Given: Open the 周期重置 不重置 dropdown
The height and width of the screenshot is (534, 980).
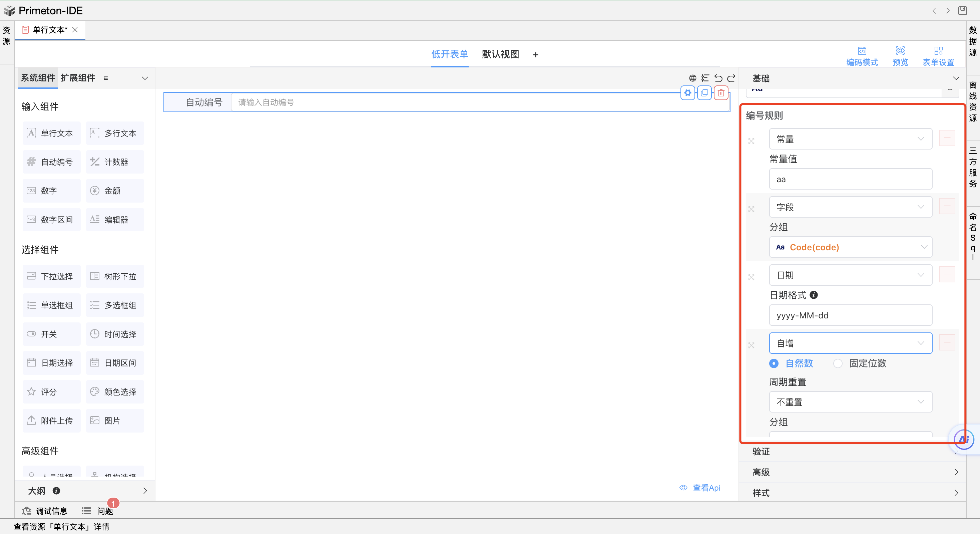Looking at the screenshot, I should coord(850,402).
